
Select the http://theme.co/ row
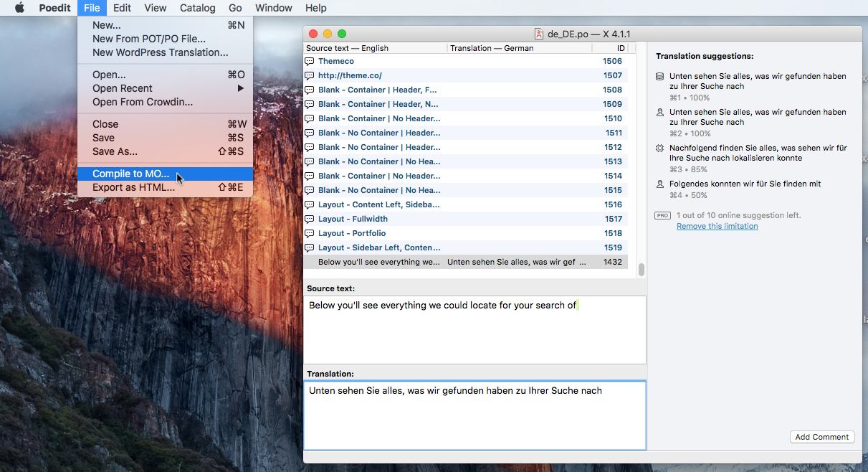coord(465,76)
